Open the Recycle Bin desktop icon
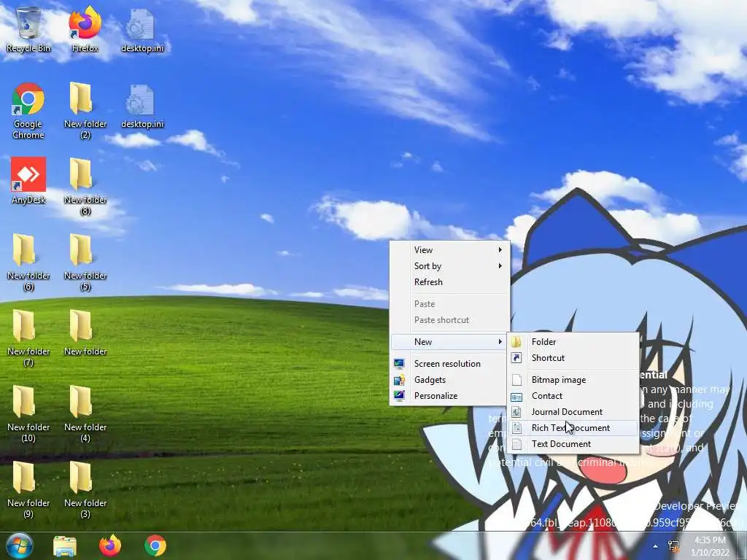This screenshot has height=560, width=747. [28, 29]
